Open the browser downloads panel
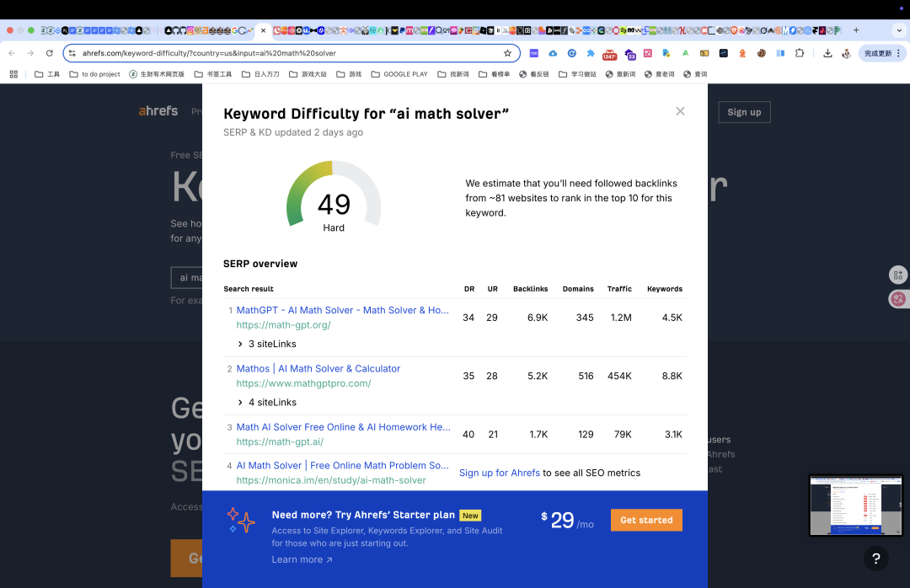This screenshot has height=588, width=910. tap(827, 53)
